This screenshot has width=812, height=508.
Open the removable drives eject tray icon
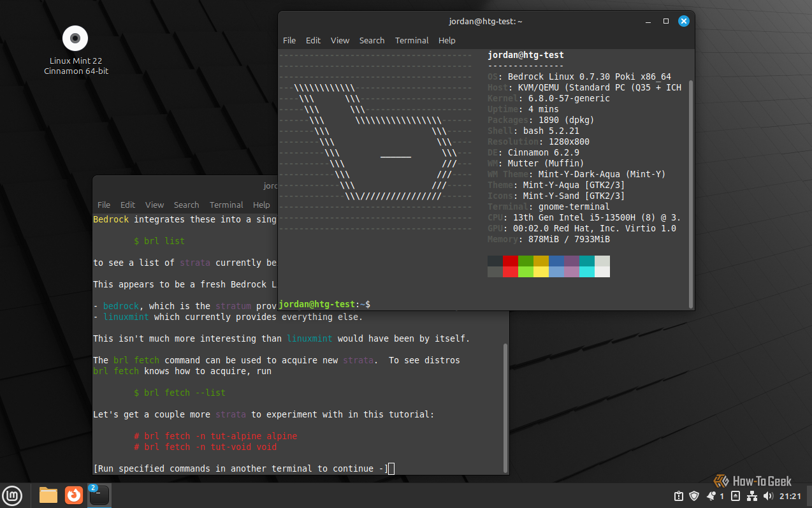pos(736,496)
